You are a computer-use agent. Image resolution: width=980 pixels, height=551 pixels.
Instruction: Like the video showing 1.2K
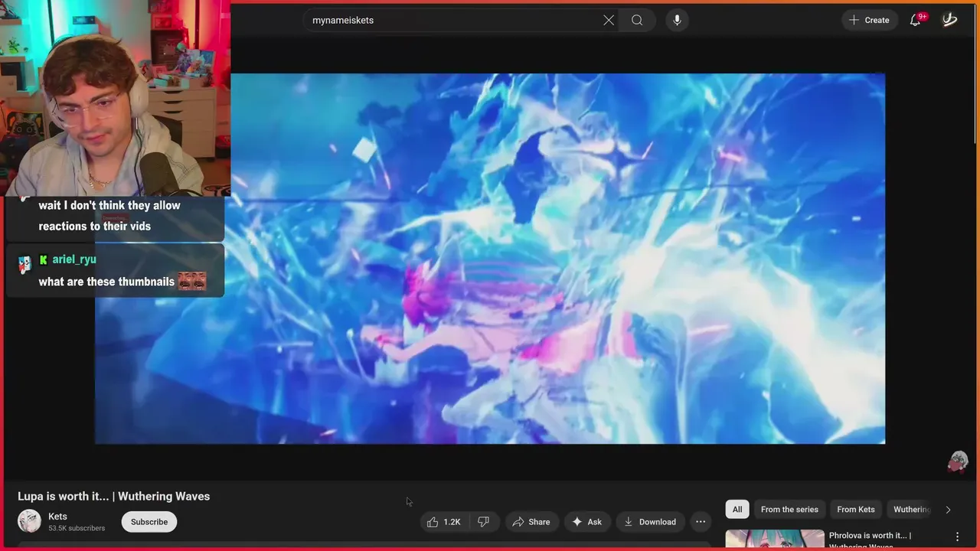[x=443, y=522]
